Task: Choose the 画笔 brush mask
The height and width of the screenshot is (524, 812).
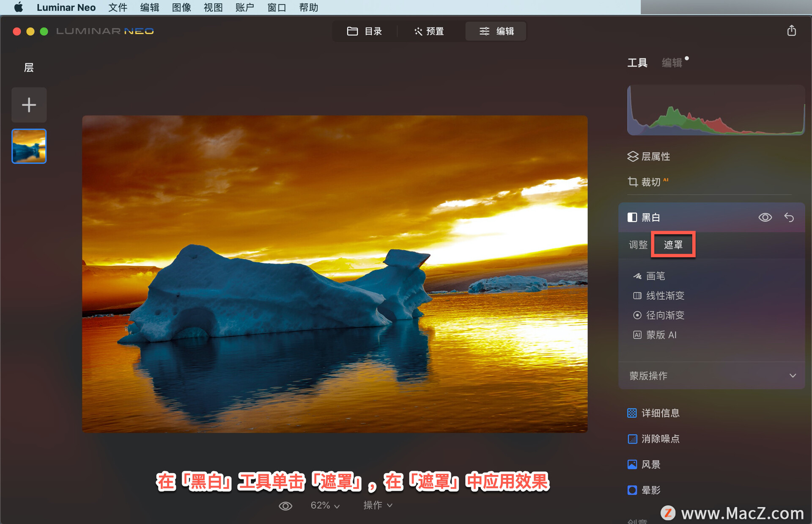Action: click(649, 276)
